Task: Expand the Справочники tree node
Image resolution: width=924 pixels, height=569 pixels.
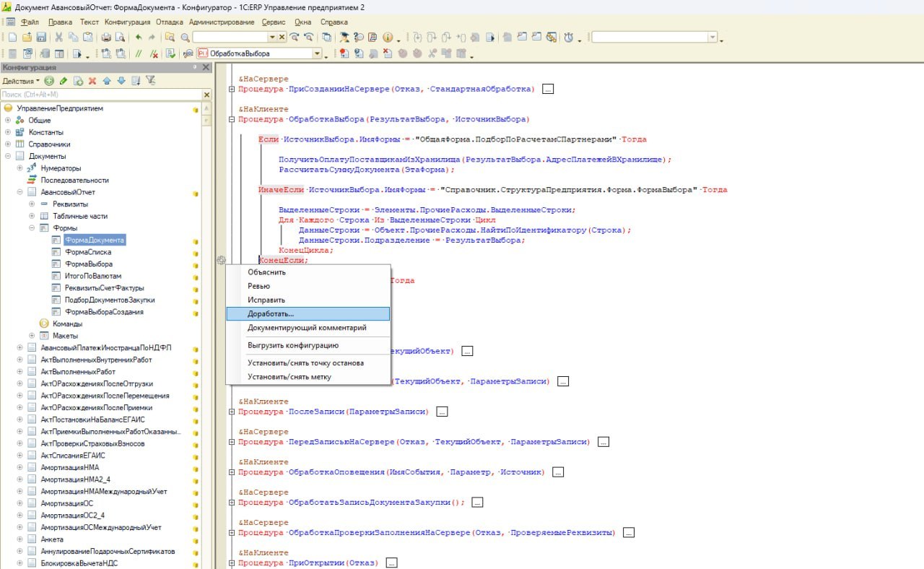Action: click(x=8, y=144)
